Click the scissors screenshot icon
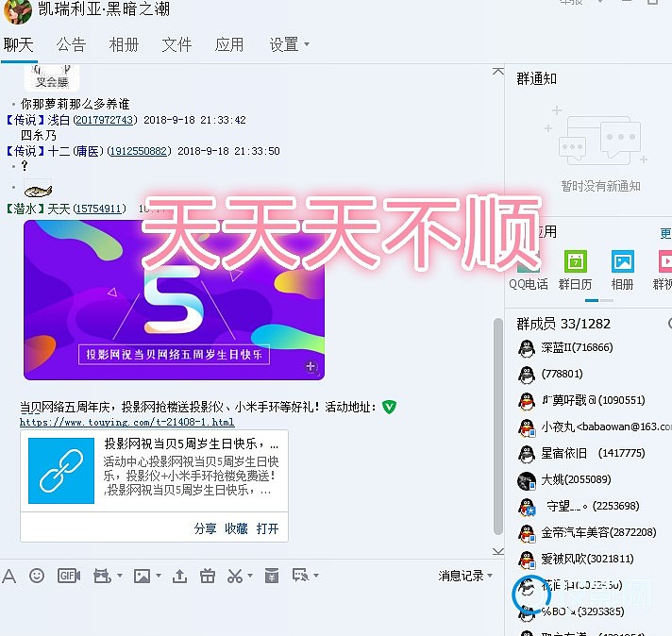The image size is (672, 636). click(235, 576)
